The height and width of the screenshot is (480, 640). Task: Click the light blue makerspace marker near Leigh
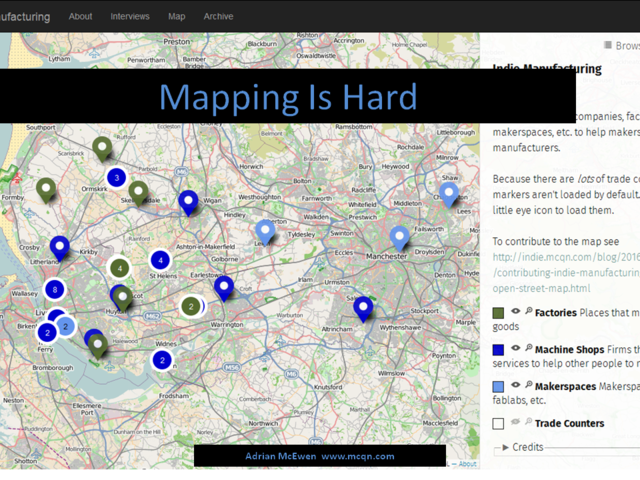point(265,232)
